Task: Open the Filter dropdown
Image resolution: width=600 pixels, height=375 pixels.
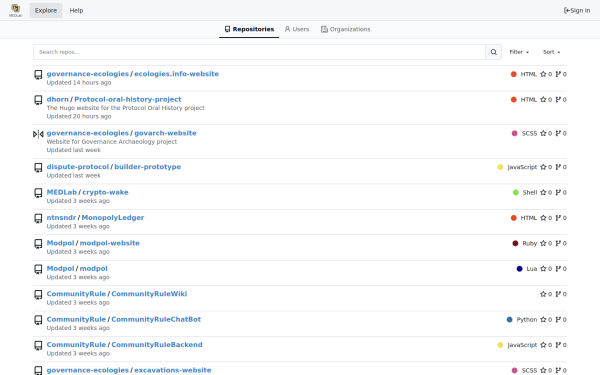Action: 519,52
